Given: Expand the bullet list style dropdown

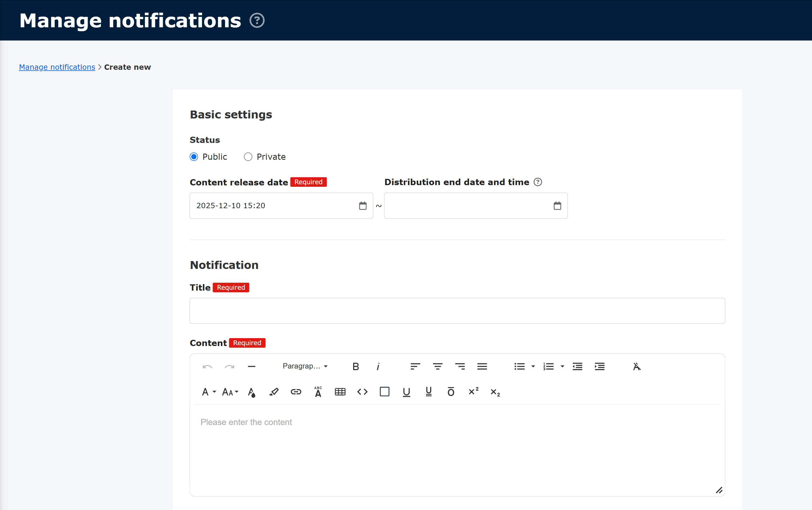Looking at the screenshot, I should 533,366.
